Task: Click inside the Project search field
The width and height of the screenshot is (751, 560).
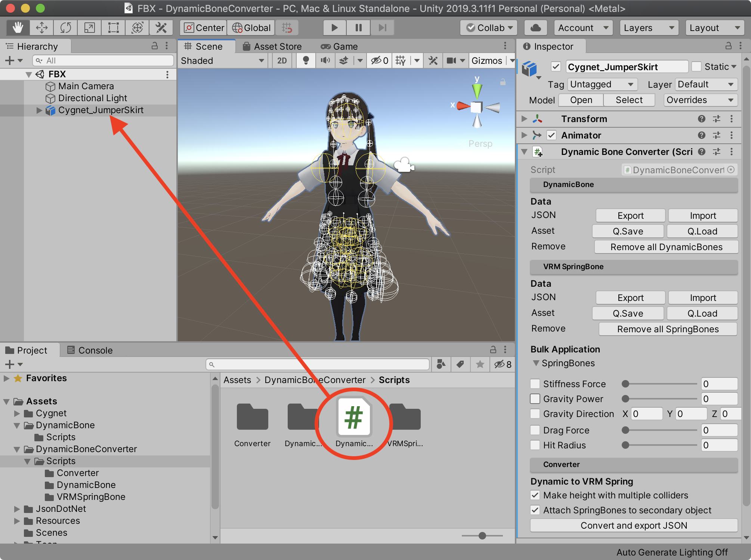Action: pyautogui.click(x=318, y=364)
